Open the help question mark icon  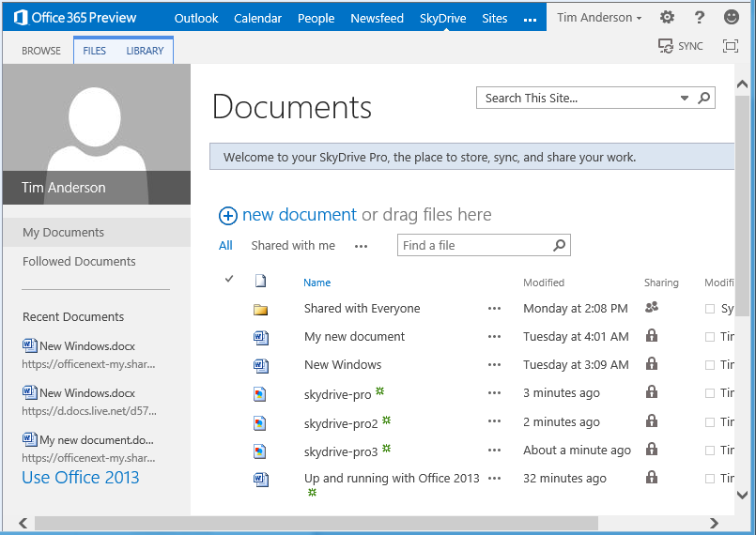click(x=699, y=17)
